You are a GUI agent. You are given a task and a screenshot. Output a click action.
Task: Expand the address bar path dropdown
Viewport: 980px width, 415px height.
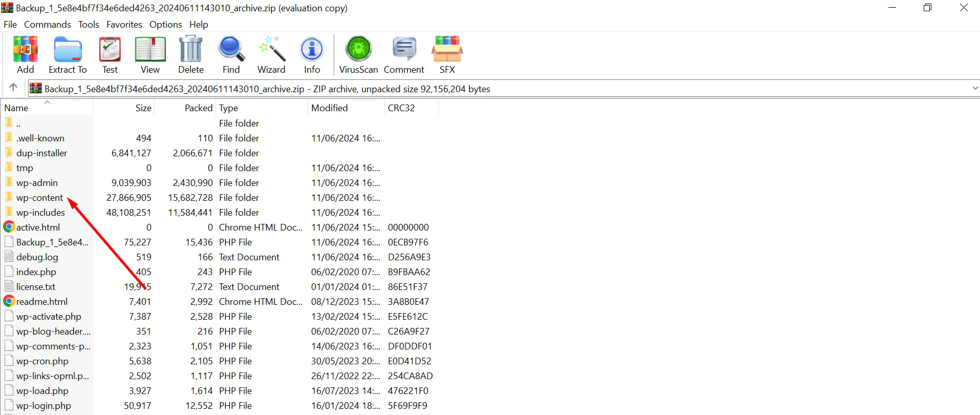point(974,88)
